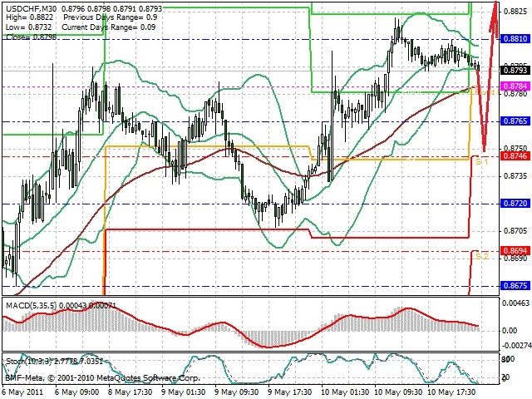Click the S 2 support line label

coord(482,257)
